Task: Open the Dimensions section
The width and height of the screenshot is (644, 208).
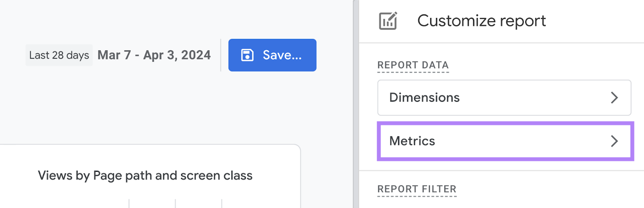Action: tap(504, 98)
